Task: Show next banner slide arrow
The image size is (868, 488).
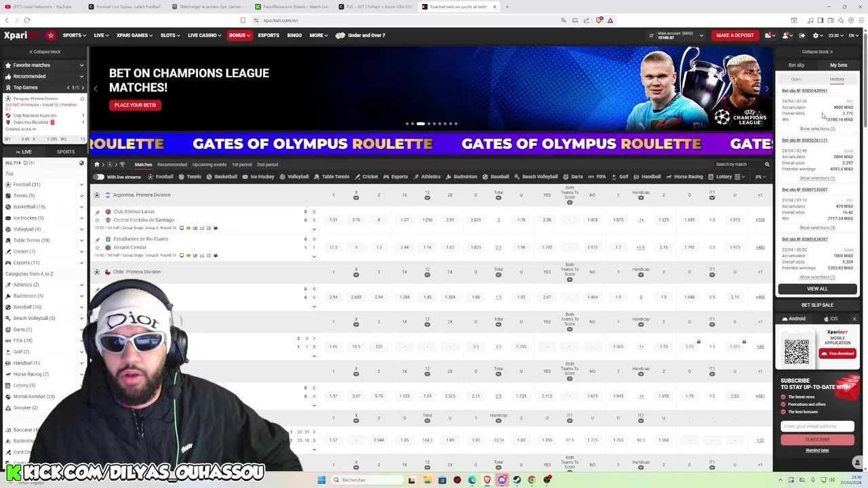Action: pos(767,89)
